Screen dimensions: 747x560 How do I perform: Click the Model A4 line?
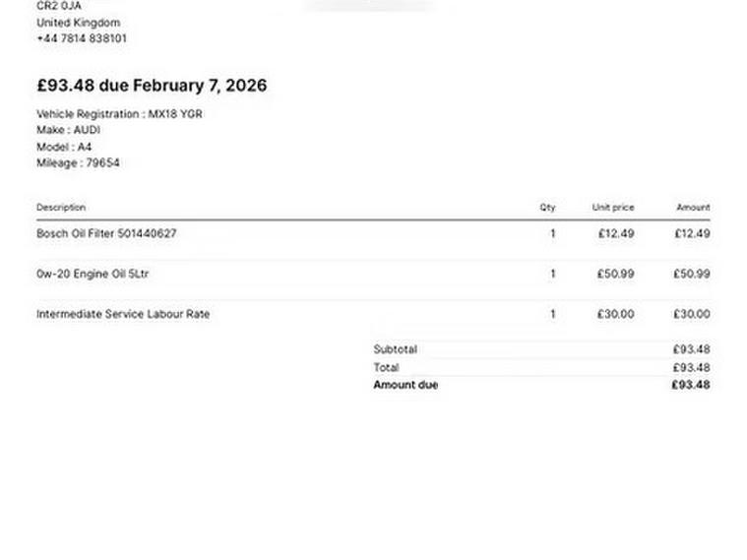[64, 147]
